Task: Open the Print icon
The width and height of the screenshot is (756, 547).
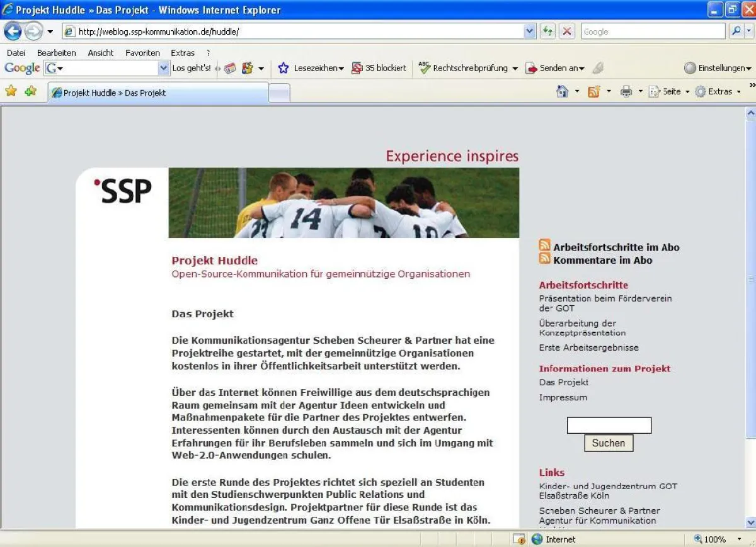Action: coord(626,91)
